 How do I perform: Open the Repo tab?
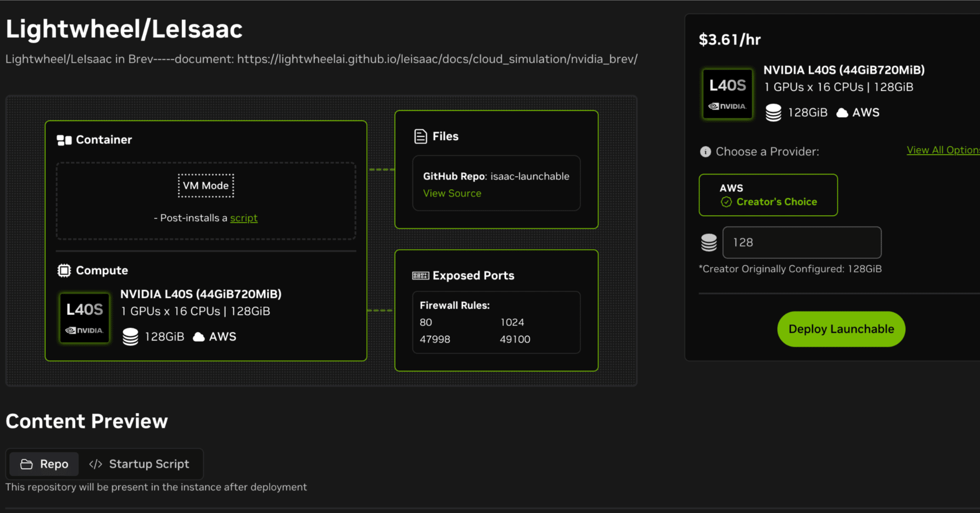(x=43, y=464)
